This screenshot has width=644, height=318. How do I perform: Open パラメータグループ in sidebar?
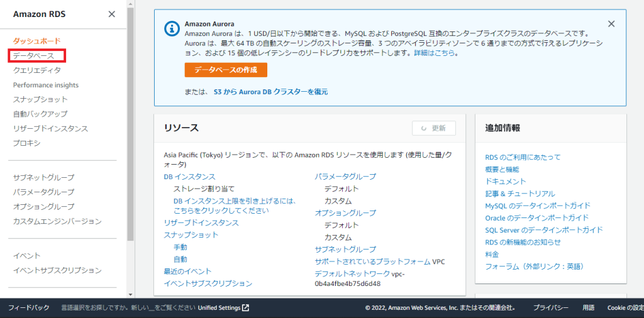pyautogui.click(x=43, y=192)
